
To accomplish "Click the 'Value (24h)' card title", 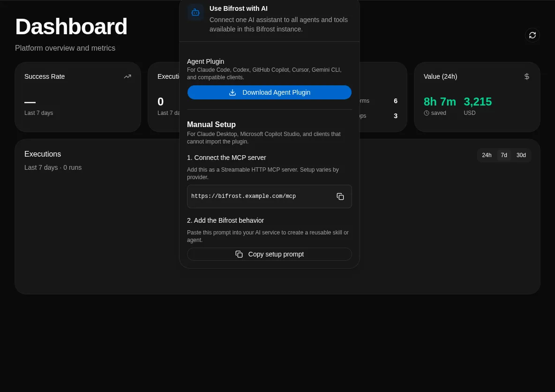I will 440,76.
